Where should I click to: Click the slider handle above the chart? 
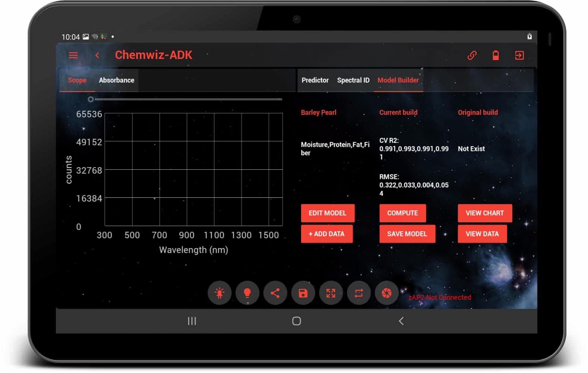tap(91, 99)
